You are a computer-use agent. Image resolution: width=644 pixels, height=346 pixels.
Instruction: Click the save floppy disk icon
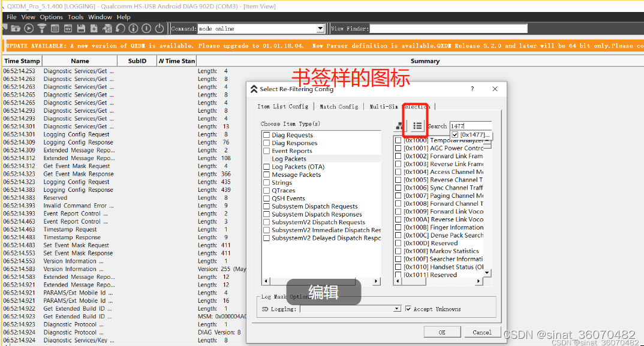[x=81, y=28]
